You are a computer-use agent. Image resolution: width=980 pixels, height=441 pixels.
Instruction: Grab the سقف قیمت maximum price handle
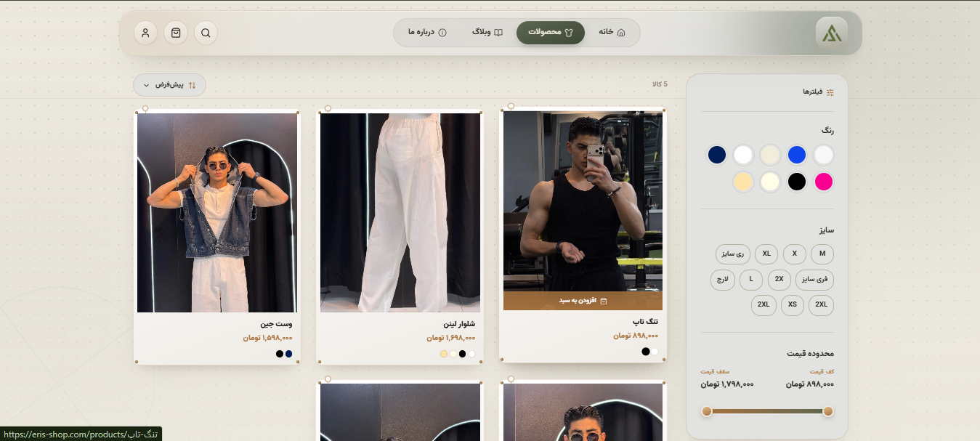point(707,411)
